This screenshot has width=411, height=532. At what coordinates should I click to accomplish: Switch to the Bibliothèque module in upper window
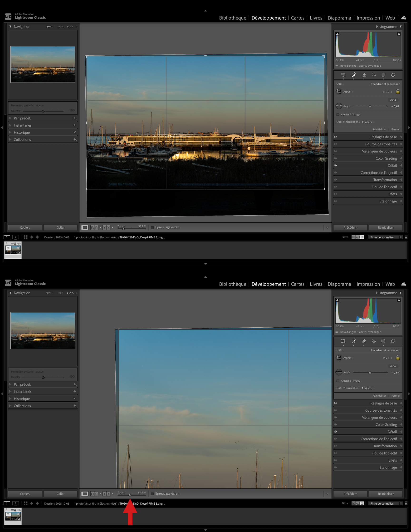pos(233,18)
